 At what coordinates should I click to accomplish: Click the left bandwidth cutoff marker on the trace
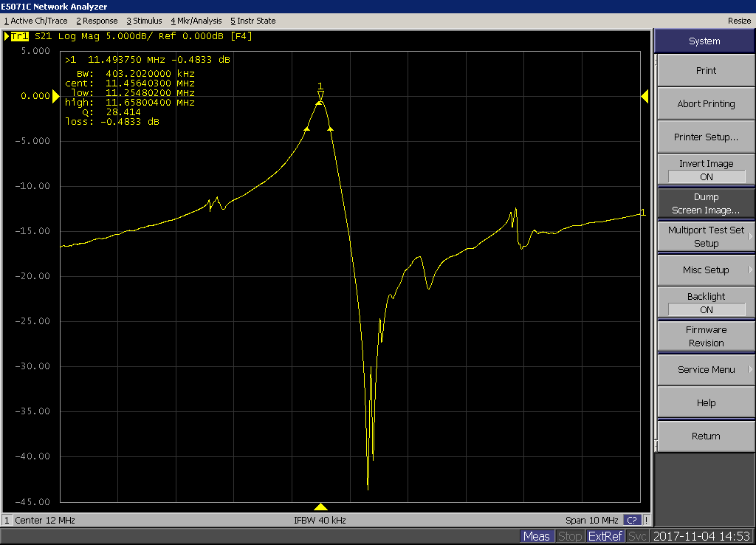tap(306, 128)
